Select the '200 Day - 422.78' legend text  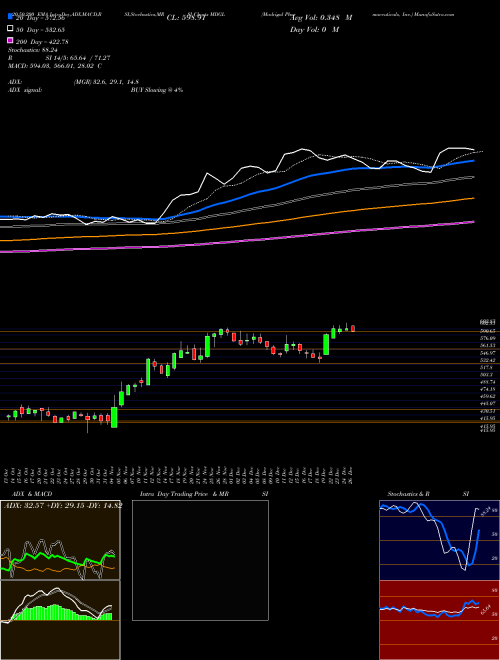[x=42, y=42]
